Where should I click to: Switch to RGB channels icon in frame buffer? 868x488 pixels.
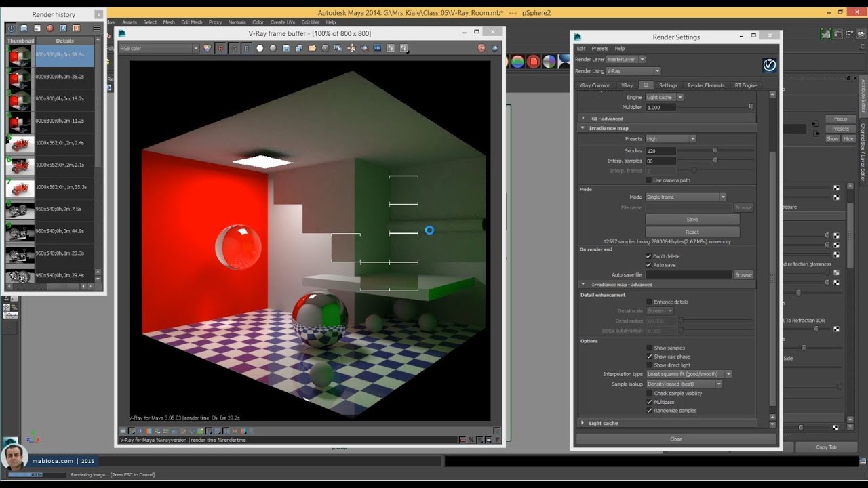(207, 48)
